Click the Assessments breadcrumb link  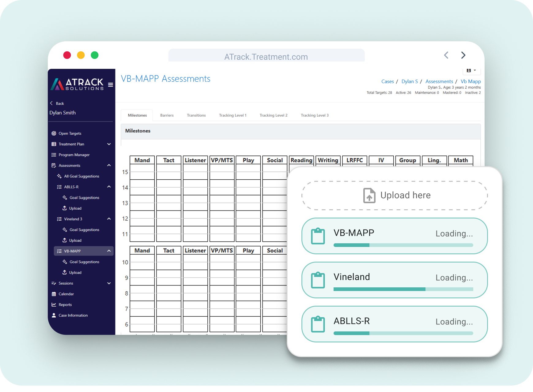[439, 81]
